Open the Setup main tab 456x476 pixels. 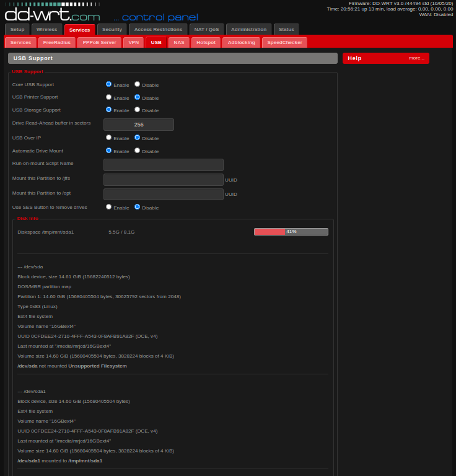[x=17, y=29]
